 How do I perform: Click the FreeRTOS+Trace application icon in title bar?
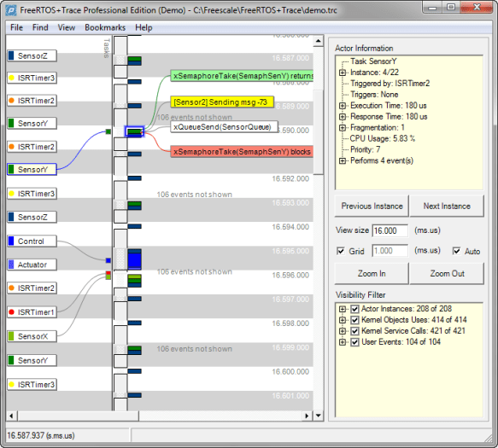click(x=11, y=10)
